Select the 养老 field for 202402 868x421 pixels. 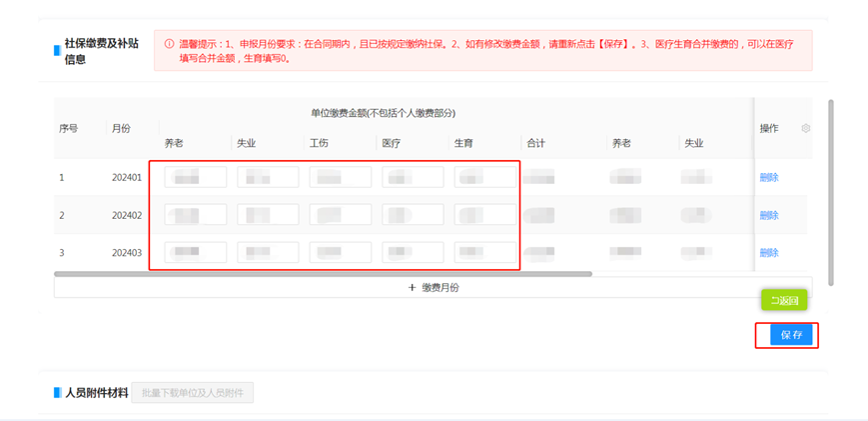coord(196,215)
